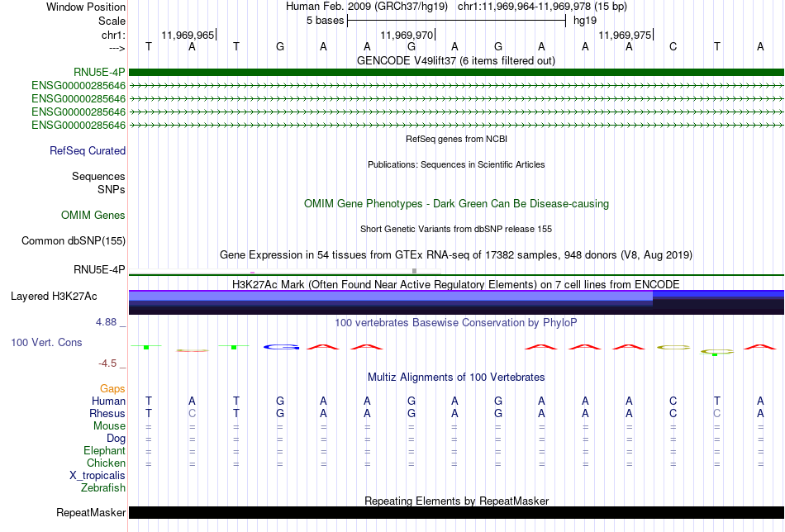The width and height of the screenshot is (785, 532).
Task: Click the orange Gaps label
Action: pyautogui.click(x=112, y=388)
